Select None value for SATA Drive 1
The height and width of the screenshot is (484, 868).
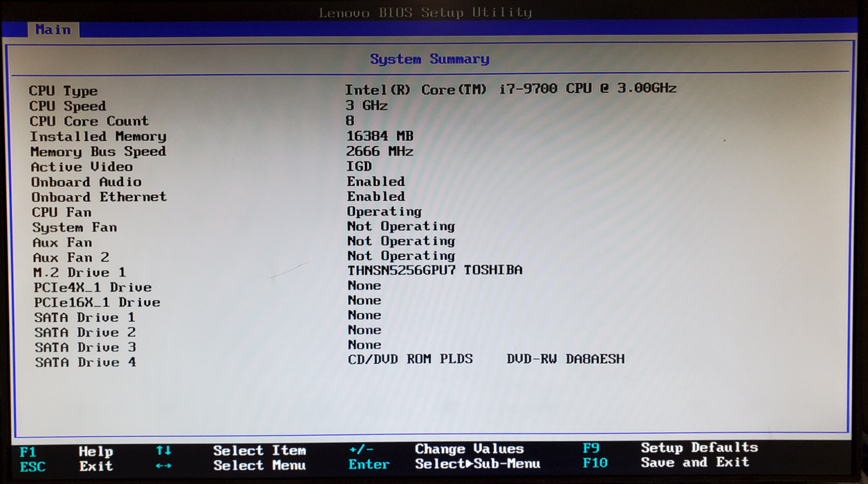(x=364, y=315)
